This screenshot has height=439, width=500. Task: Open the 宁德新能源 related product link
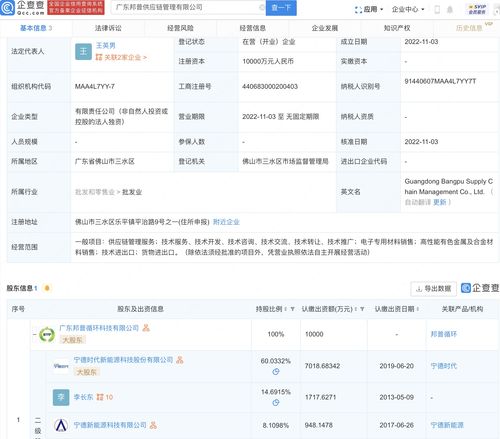click(x=447, y=425)
